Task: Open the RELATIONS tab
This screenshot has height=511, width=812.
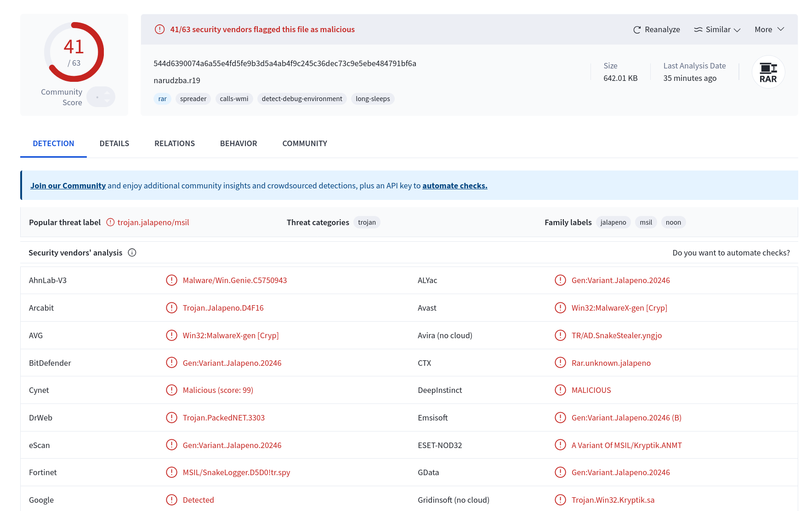Action: 175,143
